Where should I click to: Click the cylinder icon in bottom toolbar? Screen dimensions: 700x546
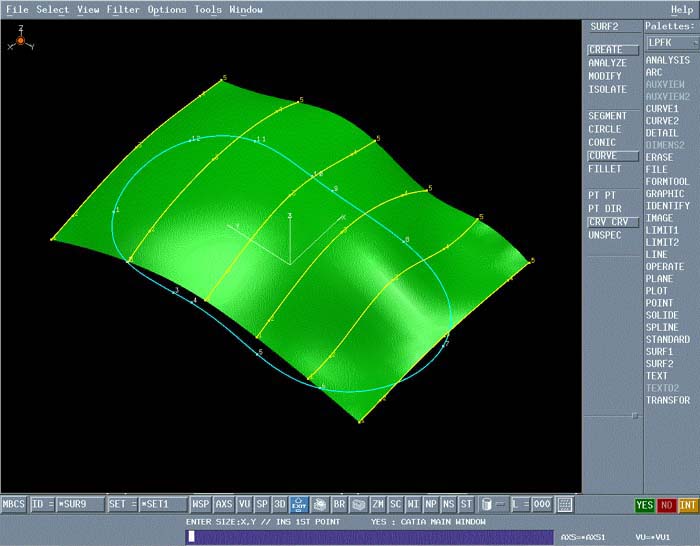pos(486,504)
